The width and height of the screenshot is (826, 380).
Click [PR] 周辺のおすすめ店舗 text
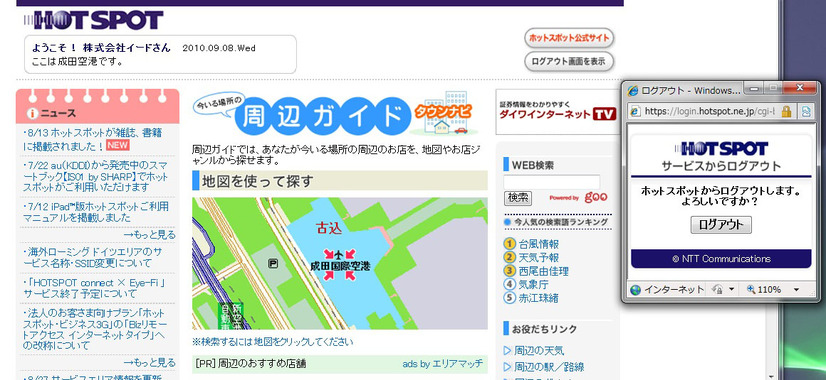pyautogui.click(x=250, y=364)
